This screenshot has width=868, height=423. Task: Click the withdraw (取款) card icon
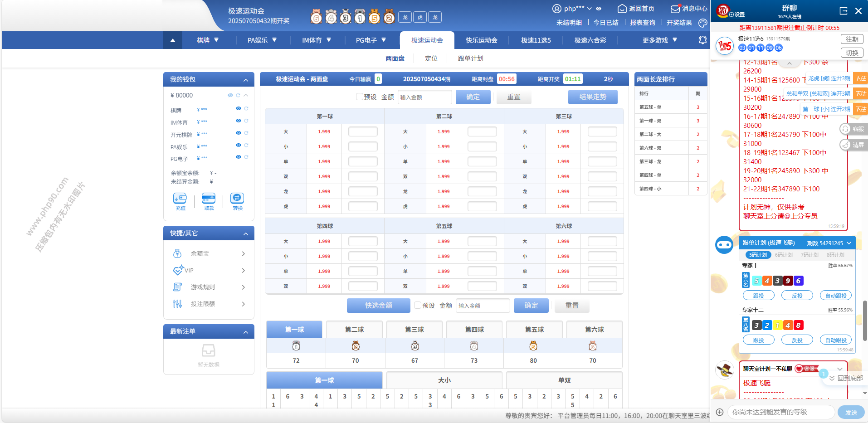pyautogui.click(x=209, y=199)
